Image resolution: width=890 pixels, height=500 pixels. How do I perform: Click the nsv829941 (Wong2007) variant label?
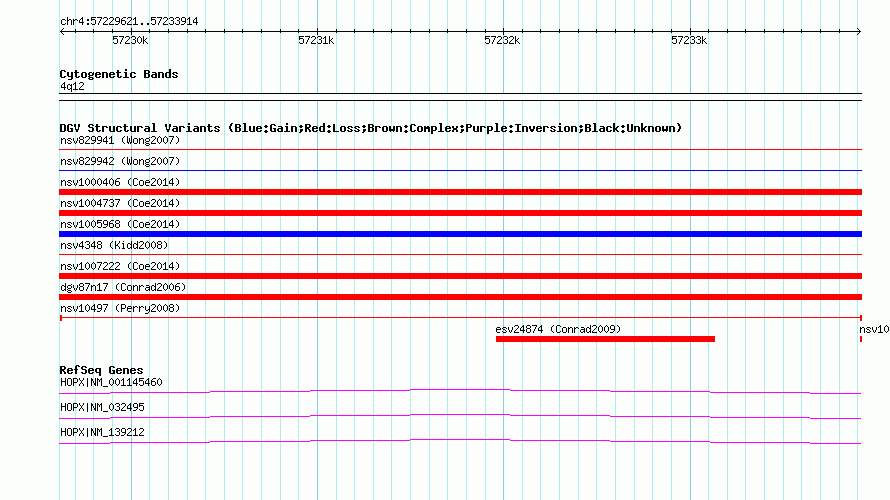pyautogui.click(x=120, y=140)
